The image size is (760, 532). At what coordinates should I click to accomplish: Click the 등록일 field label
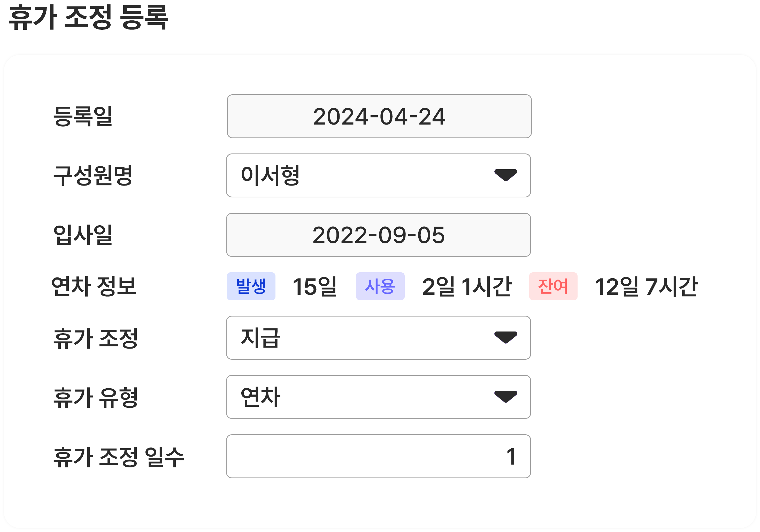point(83,117)
